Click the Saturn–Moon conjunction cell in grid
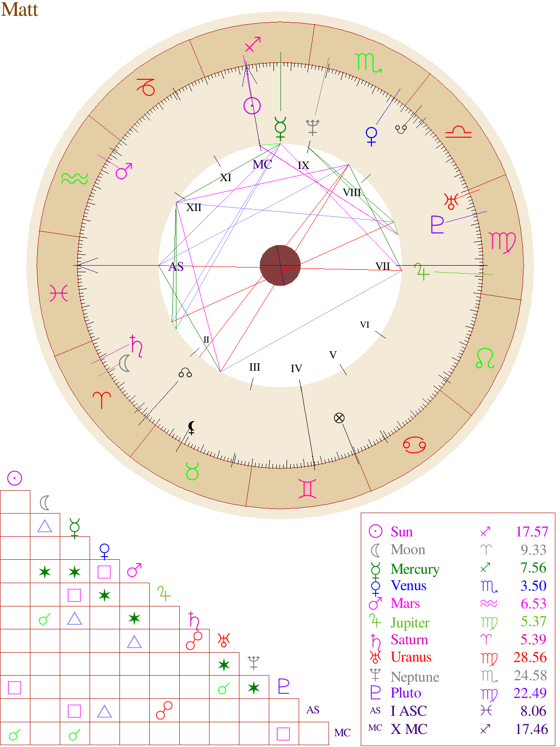This screenshot has height=747, width=560. (x=45, y=618)
